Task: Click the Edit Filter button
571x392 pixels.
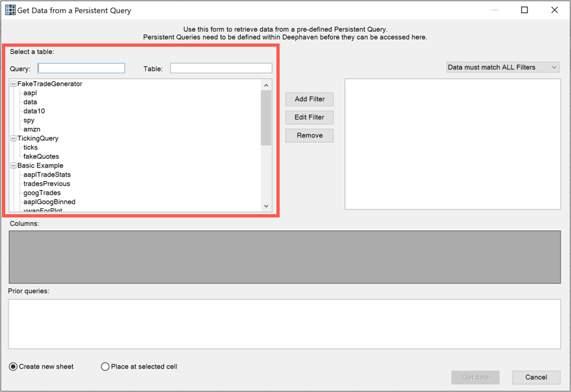Action: (310, 117)
